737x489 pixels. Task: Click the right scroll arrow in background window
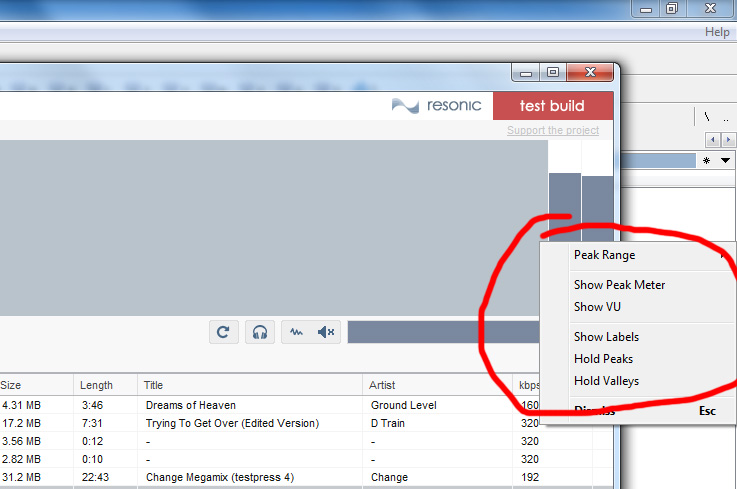[x=728, y=139]
